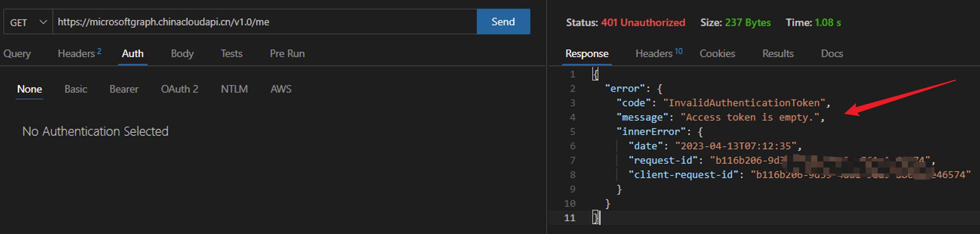Switch to the Tests tab
The width and height of the screenshot is (980, 234).
coord(231,54)
